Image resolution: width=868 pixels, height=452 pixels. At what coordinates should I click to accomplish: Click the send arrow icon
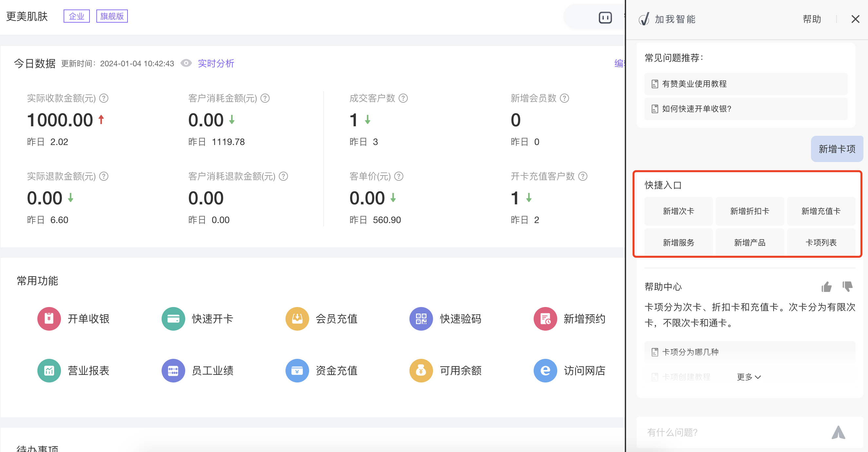[838, 432]
